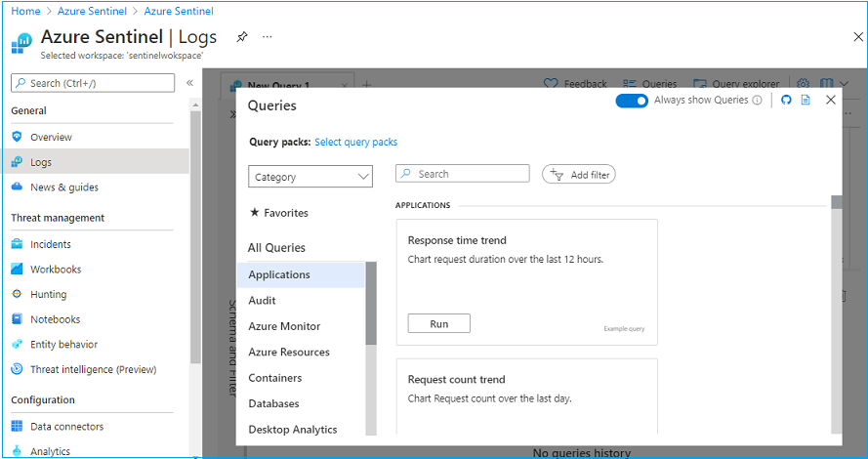
Task: Expand chevron next to book icon
Action: 844,84
